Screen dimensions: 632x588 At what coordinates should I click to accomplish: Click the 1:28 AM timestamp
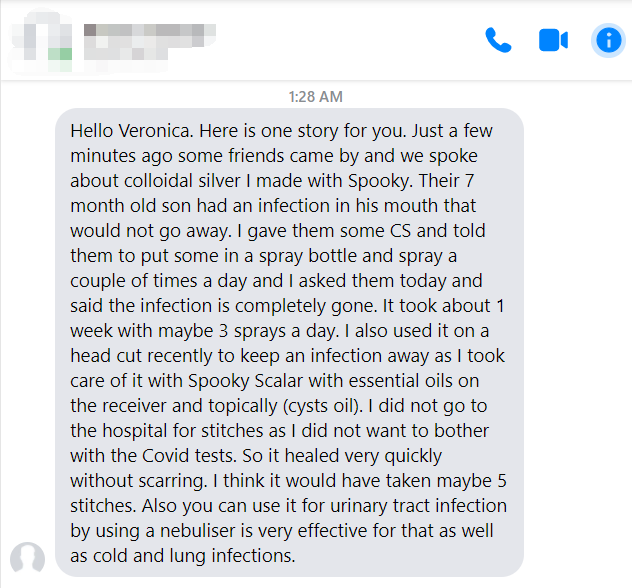point(316,97)
